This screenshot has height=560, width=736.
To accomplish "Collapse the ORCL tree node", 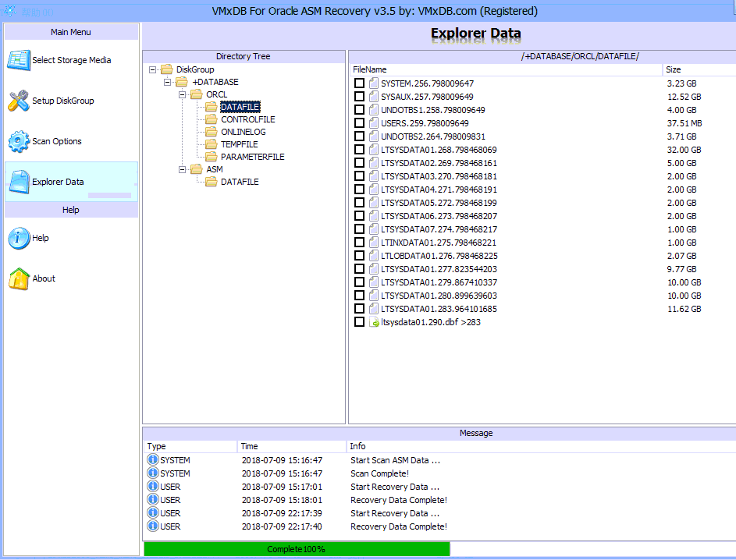I will point(182,94).
